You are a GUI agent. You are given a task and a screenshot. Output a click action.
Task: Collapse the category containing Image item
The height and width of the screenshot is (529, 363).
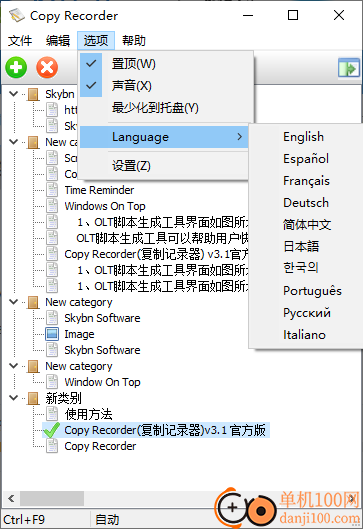click(x=13, y=302)
